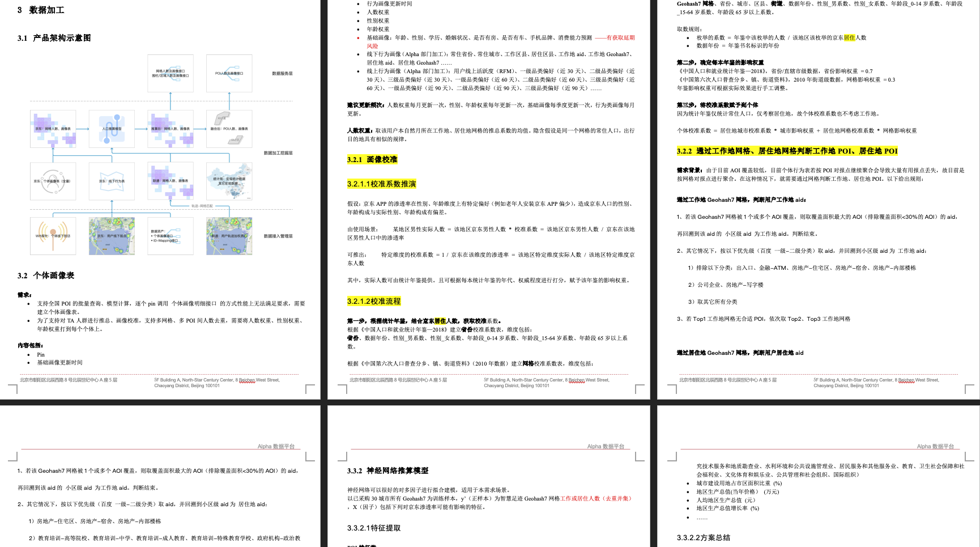Click the heading "3.2 个体画像表"
The image size is (980, 547).
pyautogui.click(x=46, y=275)
